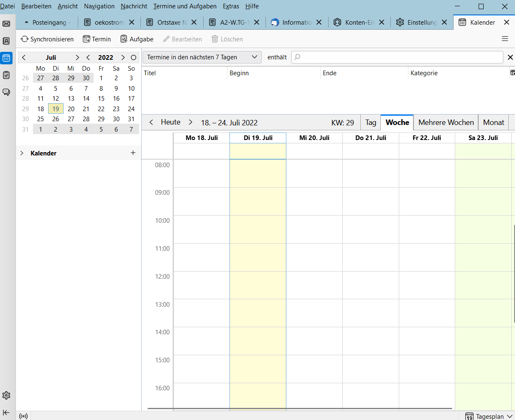This screenshot has height=420, width=515.
Task: Click the event search input field
Action: click(397, 57)
